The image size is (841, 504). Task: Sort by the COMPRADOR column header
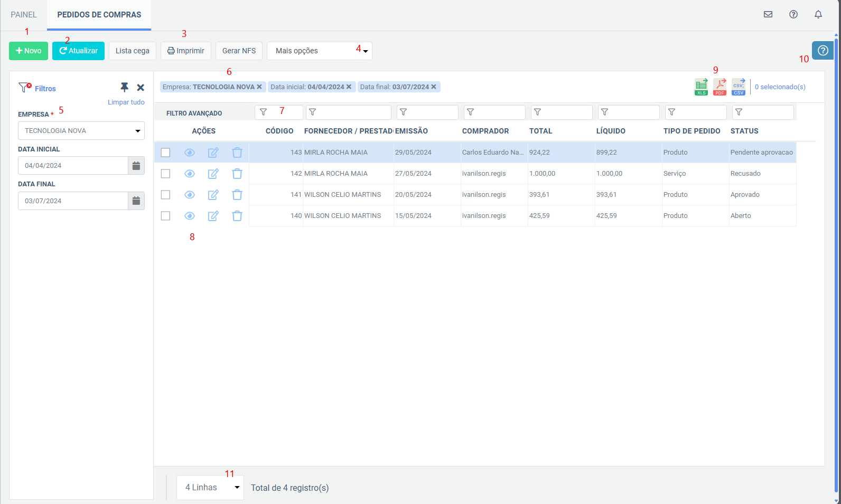(485, 131)
